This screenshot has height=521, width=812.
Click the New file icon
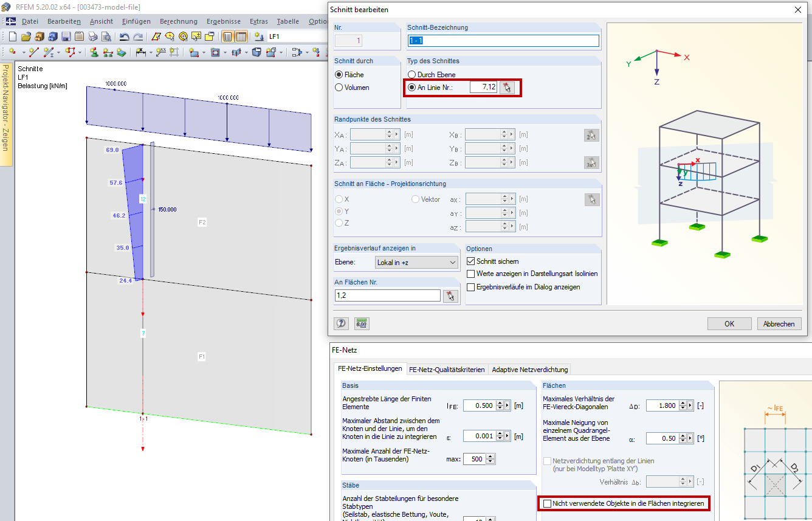pyautogui.click(x=12, y=36)
